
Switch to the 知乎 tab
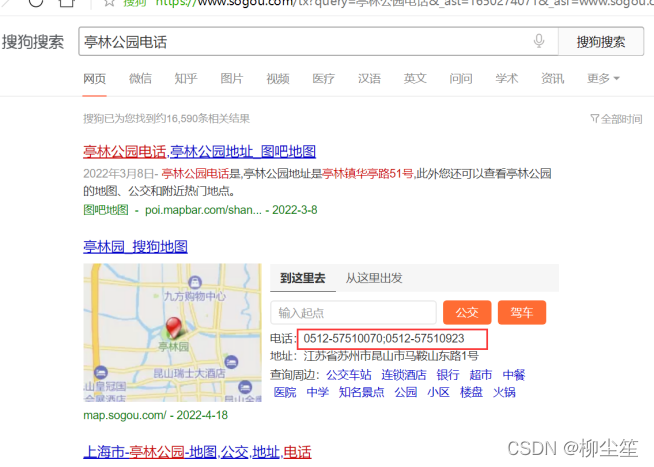(x=186, y=78)
